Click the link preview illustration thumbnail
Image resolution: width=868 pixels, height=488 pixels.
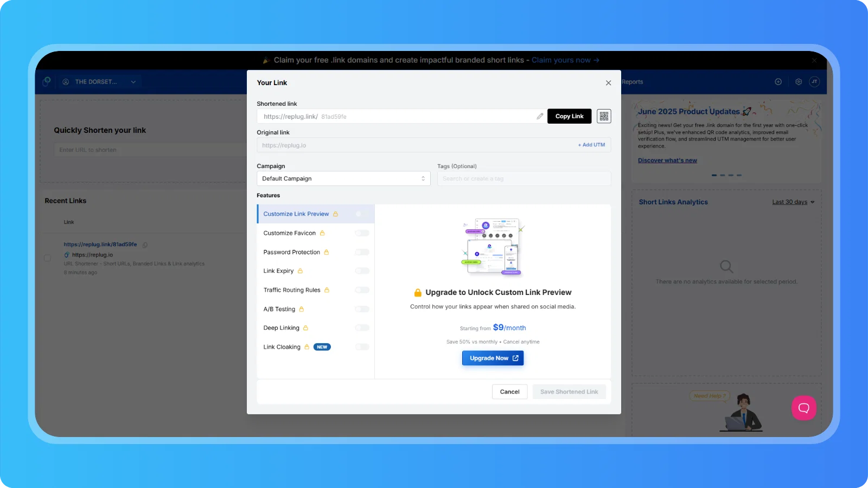[493, 247]
